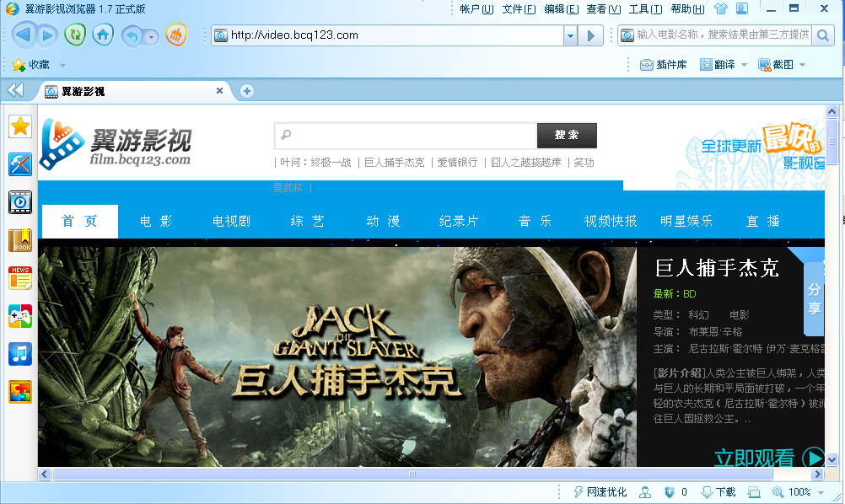
Task: Open the 电视剧 navigation tab
Action: (x=232, y=222)
